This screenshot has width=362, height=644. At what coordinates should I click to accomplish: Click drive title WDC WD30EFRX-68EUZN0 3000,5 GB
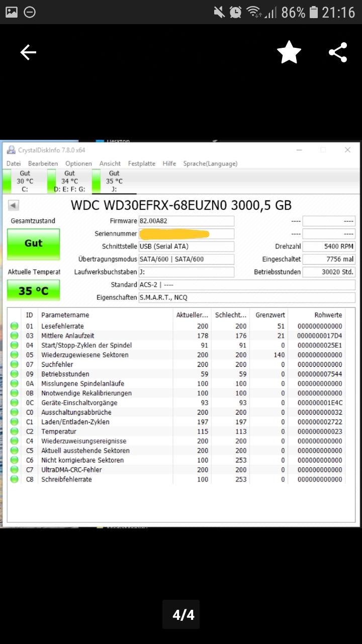pyautogui.click(x=181, y=205)
